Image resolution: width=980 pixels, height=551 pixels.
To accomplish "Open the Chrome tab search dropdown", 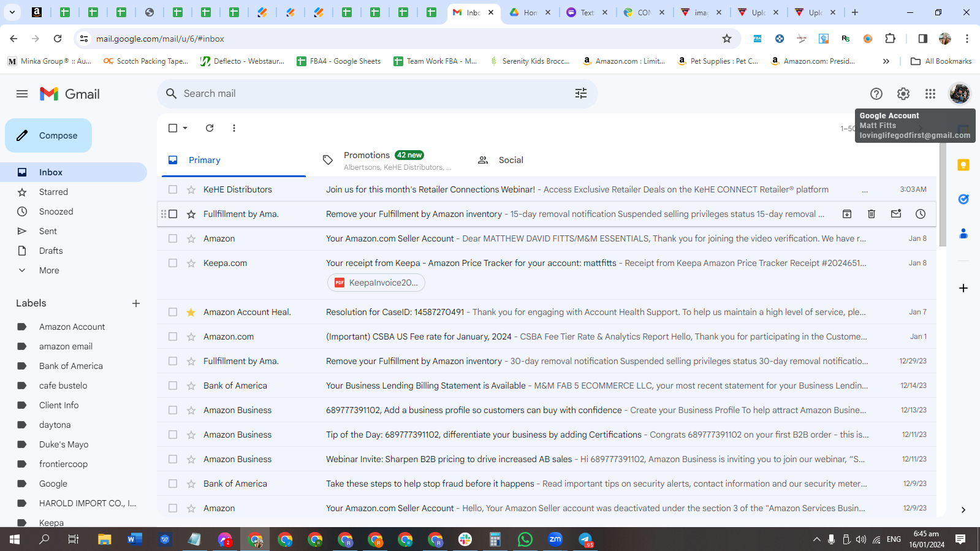I will pyautogui.click(x=12, y=12).
